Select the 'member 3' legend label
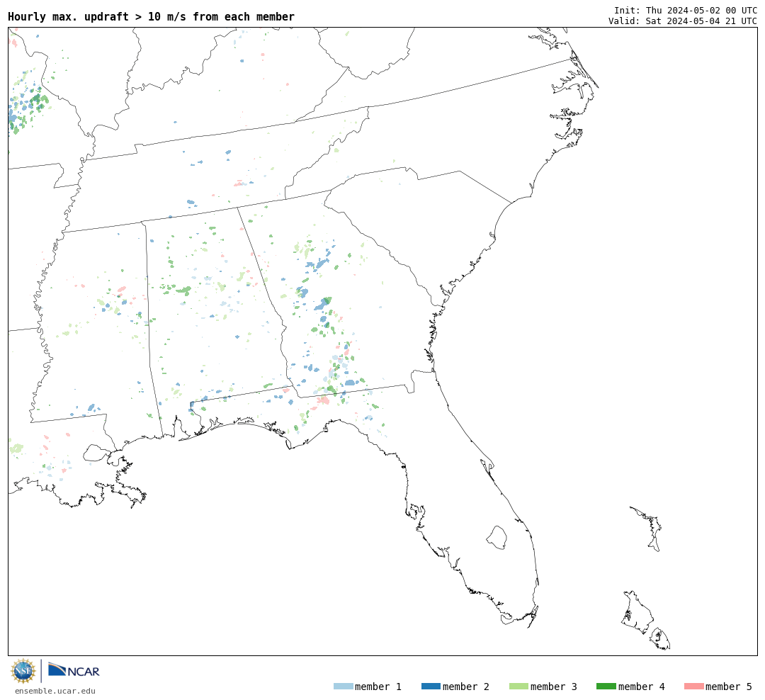765x700 pixels. point(554,687)
